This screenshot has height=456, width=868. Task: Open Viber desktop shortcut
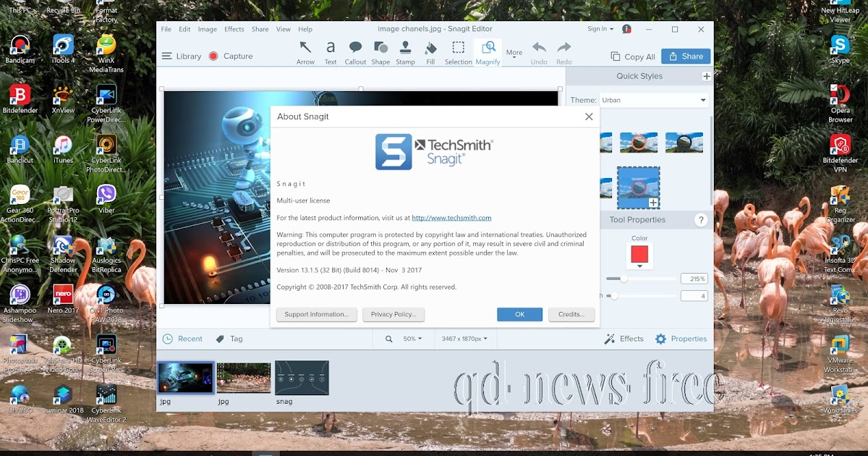click(106, 199)
